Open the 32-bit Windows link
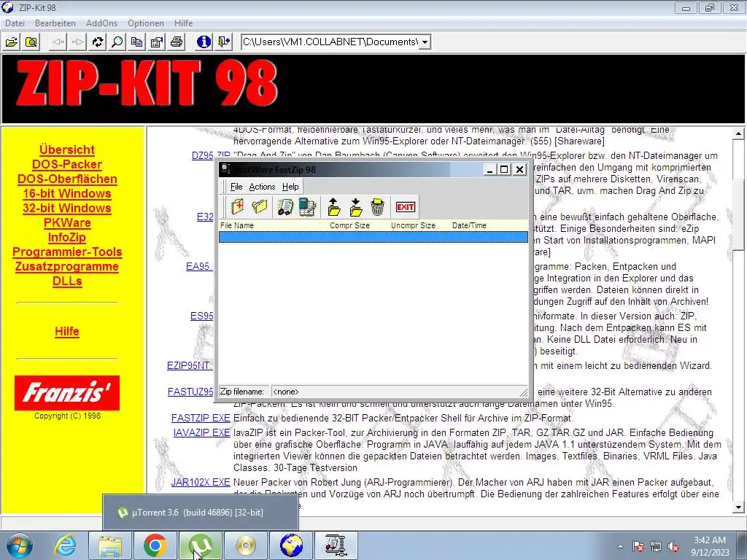The width and height of the screenshot is (747, 560). [67, 208]
